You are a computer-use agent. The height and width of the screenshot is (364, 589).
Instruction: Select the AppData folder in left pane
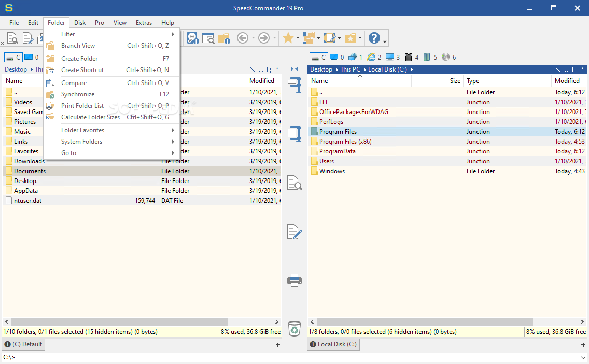coord(142,191)
